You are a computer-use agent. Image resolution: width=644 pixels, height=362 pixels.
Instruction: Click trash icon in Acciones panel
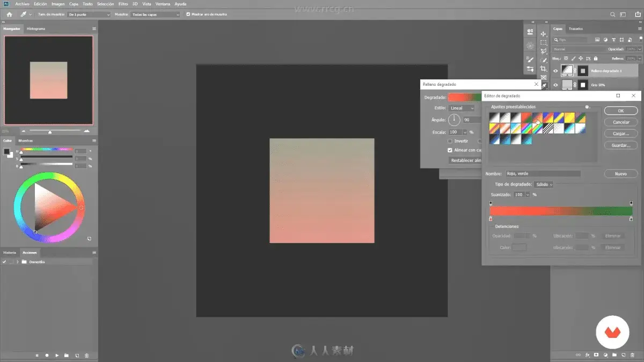(x=86, y=355)
